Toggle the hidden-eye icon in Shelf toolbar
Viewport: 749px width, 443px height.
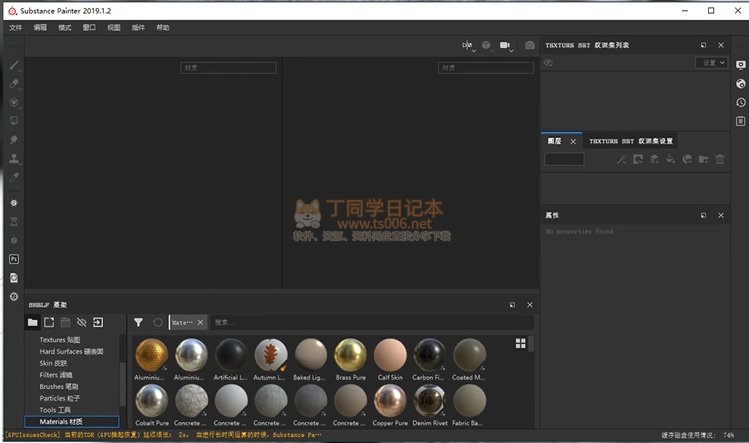point(82,322)
